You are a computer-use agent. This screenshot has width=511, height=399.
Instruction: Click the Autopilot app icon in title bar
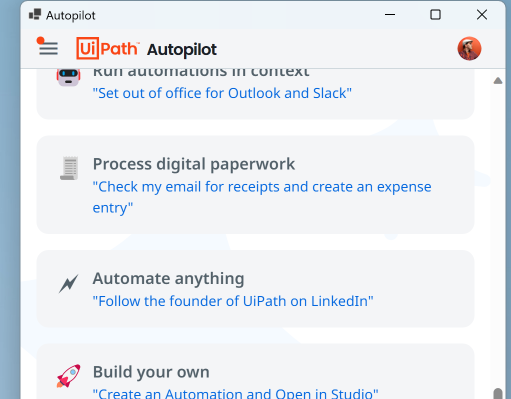[x=35, y=15]
